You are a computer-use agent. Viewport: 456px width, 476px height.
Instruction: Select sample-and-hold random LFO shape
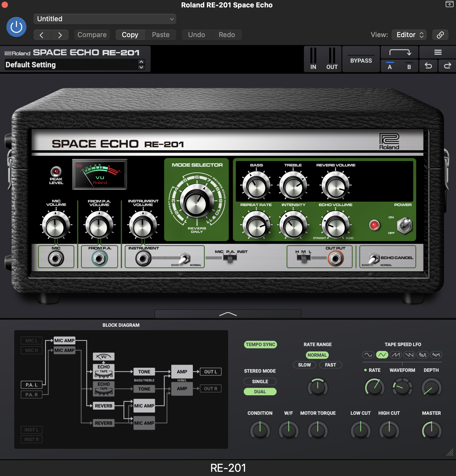tap(423, 355)
